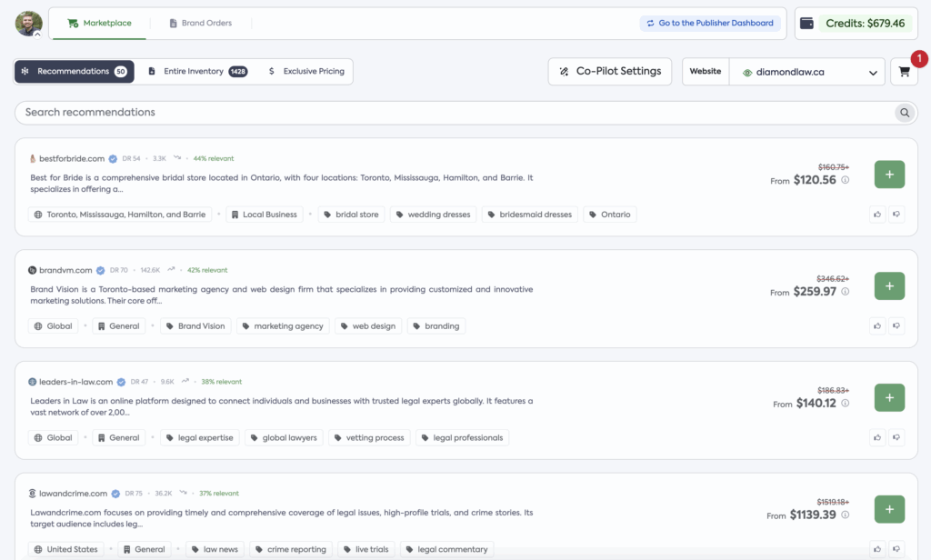Open the credits wallet icon

(806, 23)
